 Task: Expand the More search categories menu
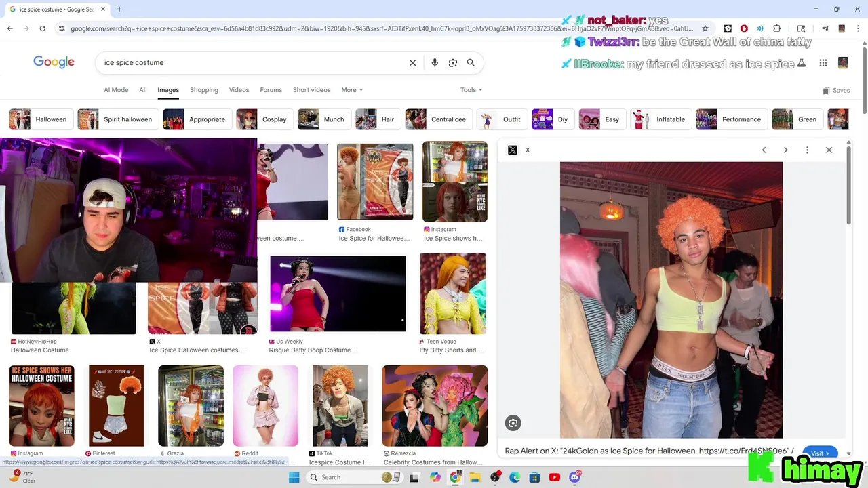352,90
